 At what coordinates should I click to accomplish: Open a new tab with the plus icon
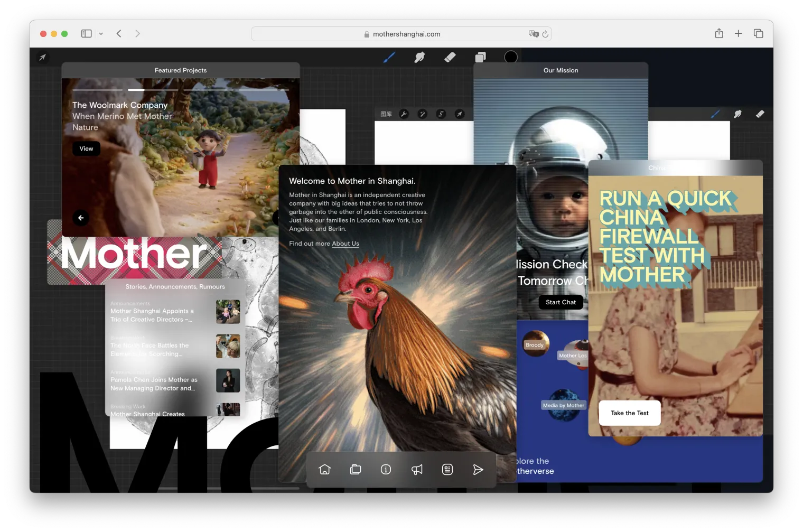click(x=739, y=33)
